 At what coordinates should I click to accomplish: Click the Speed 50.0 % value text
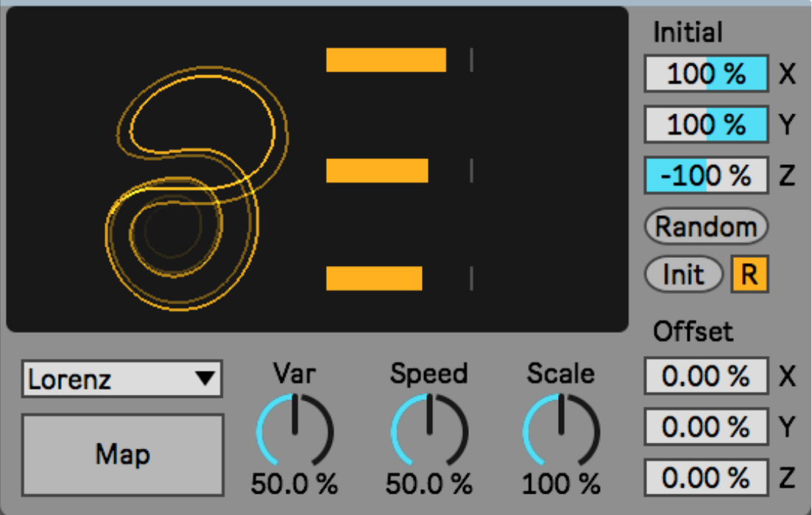(428, 484)
